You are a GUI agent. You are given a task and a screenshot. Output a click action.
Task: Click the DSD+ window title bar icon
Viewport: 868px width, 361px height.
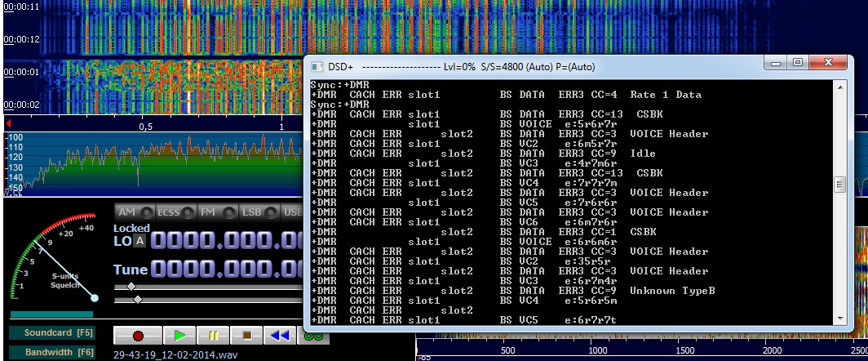[x=317, y=66]
